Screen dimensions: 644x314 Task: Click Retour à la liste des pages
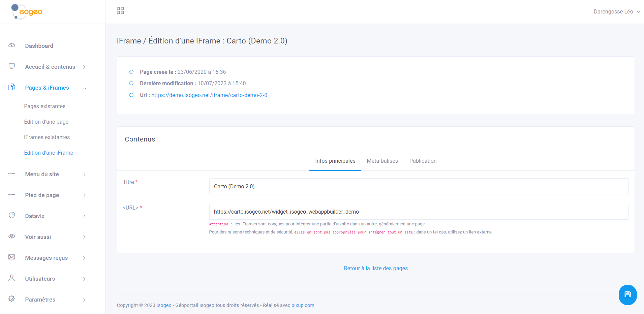(376, 268)
